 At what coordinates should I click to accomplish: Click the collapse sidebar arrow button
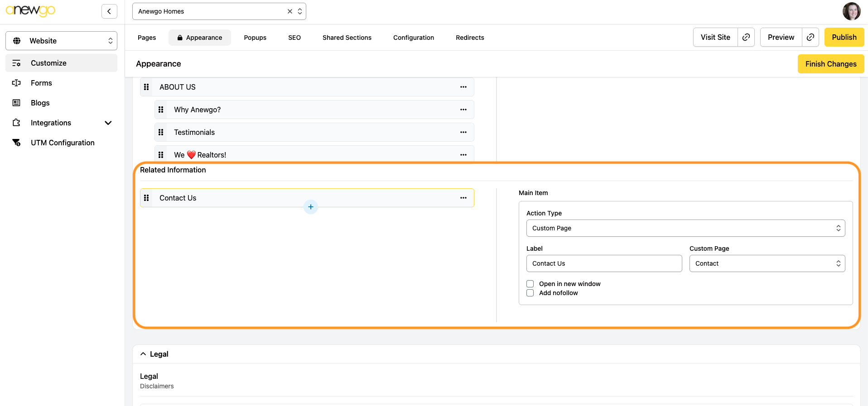click(109, 11)
